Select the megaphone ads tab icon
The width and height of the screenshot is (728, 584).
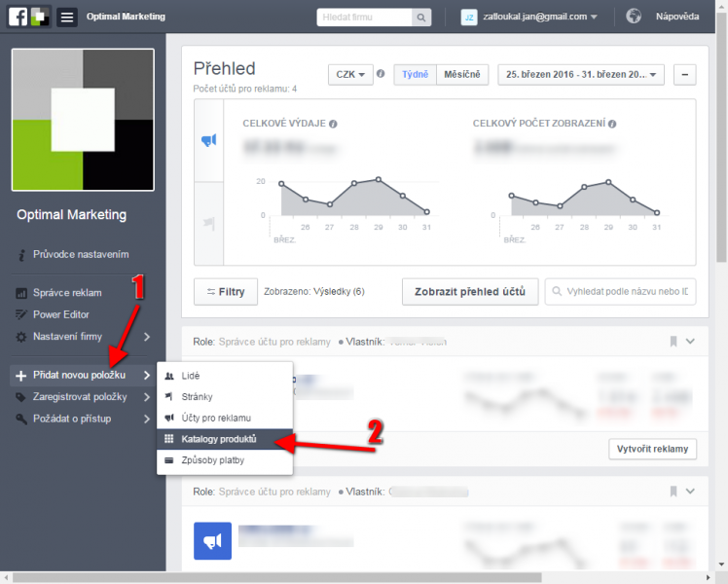(208, 140)
